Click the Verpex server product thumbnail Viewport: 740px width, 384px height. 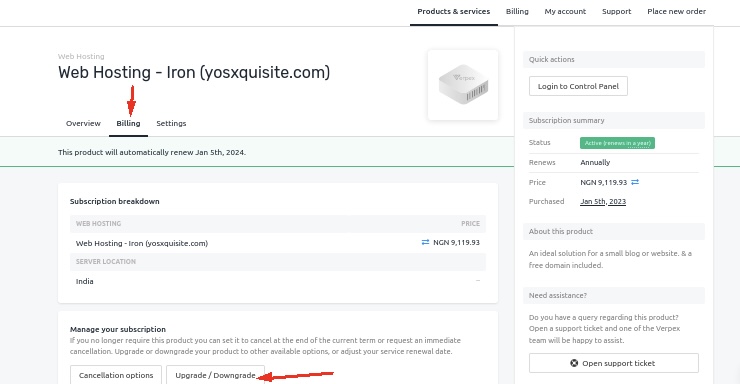click(463, 85)
